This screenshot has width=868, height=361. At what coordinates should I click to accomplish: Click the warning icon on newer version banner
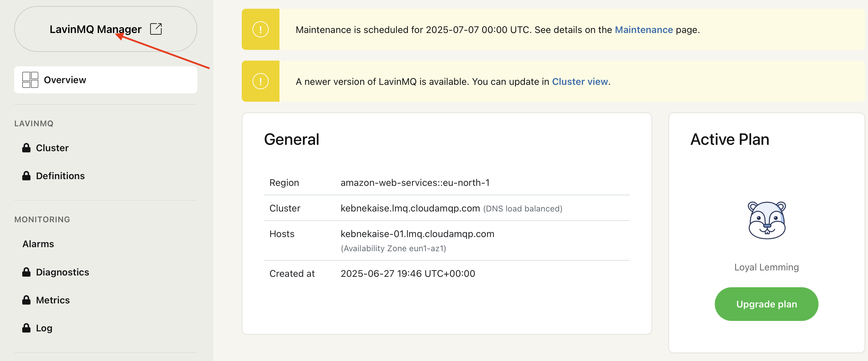click(x=261, y=81)
